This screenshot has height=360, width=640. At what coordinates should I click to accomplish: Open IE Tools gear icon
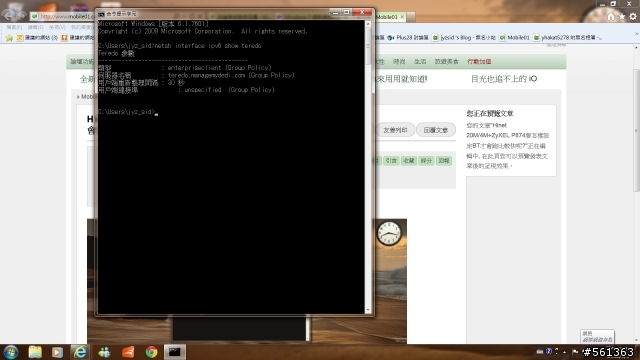[633, 16]
